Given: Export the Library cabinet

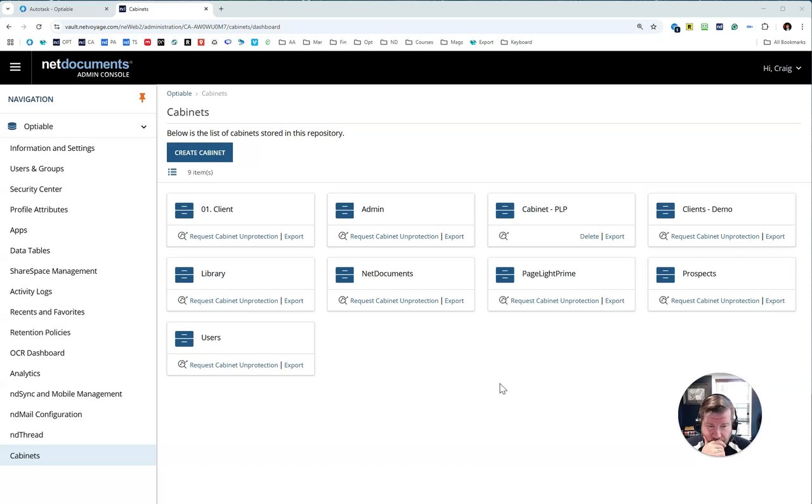Looking at the screenshot, I should pos(294,300).
